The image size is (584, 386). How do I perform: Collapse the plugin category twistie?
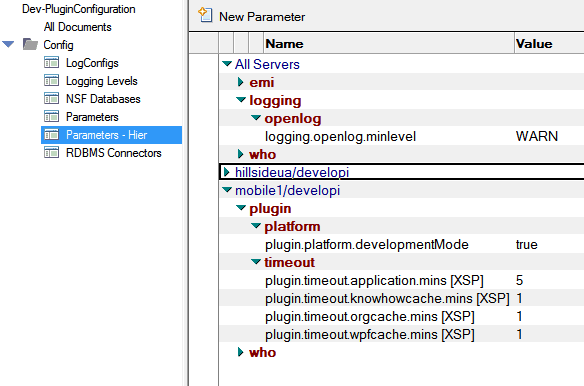[x=241, y=208]
